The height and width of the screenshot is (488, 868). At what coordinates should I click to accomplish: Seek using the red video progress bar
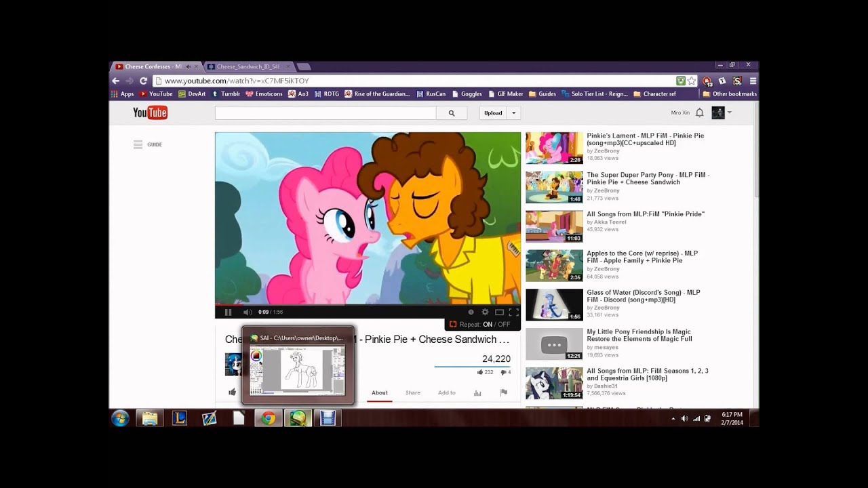coord(368,305)
